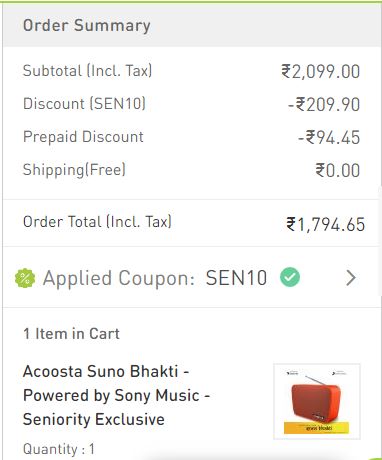Click the Quantity : 1 text
The height and width of the screenshot is (460, 382).
pyautogui.click(x=59, y=449)
